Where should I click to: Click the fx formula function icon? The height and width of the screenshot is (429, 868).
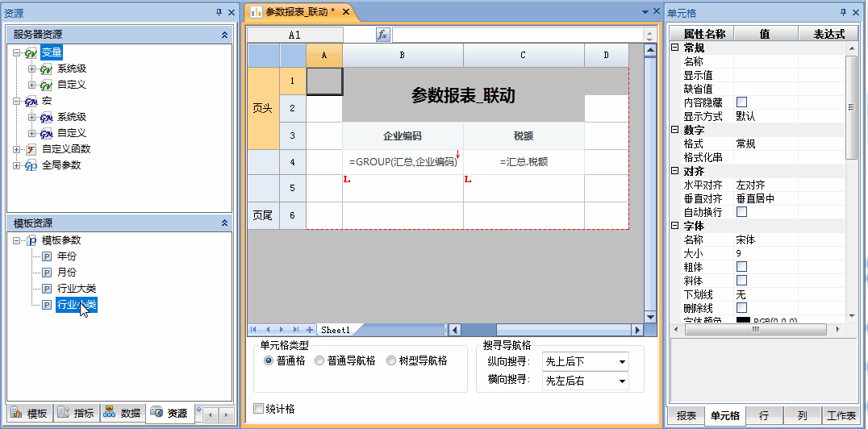click(383, 35)
